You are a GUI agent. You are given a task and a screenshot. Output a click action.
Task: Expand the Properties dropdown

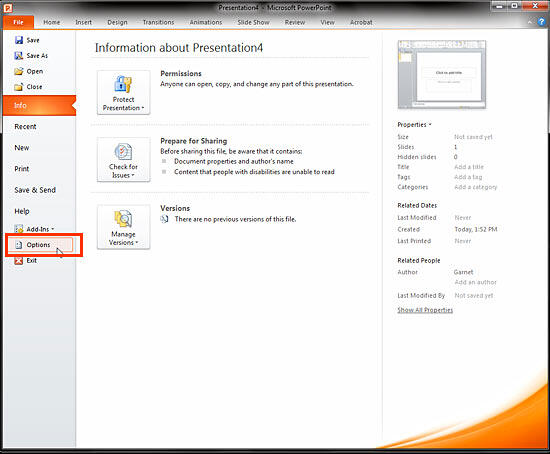(x=414, y=125)
